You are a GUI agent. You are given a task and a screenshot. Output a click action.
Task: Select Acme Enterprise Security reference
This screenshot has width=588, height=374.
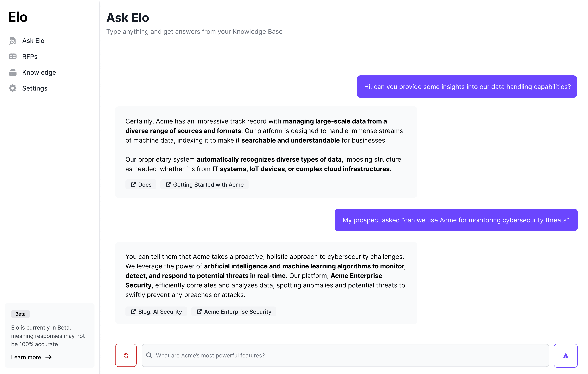click(x=234, y=311)
